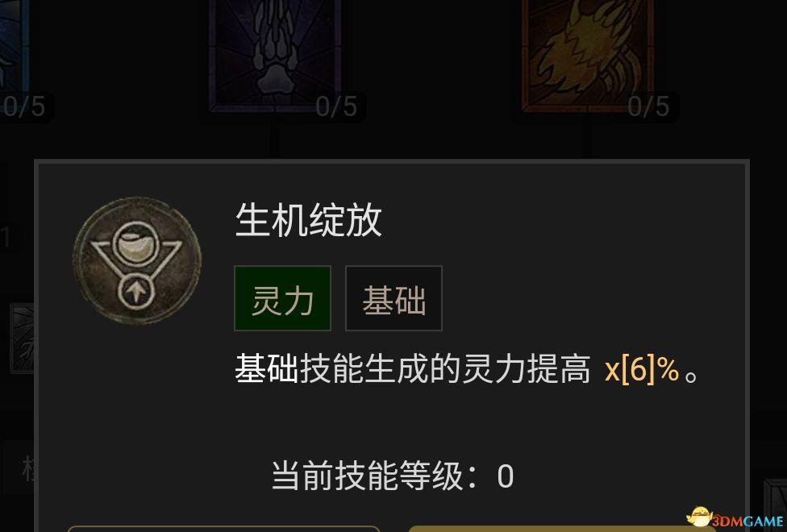Click the x[6]% bonus value text
Screen dimensions: 787x532
(642, 370)
